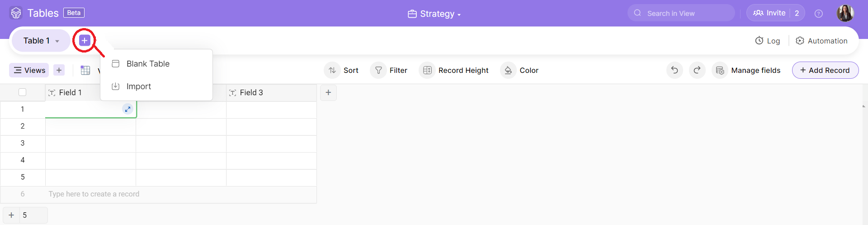Click the Search in View field
The height and width of the screenshot is (225, 868).
(x=681, y=13)
